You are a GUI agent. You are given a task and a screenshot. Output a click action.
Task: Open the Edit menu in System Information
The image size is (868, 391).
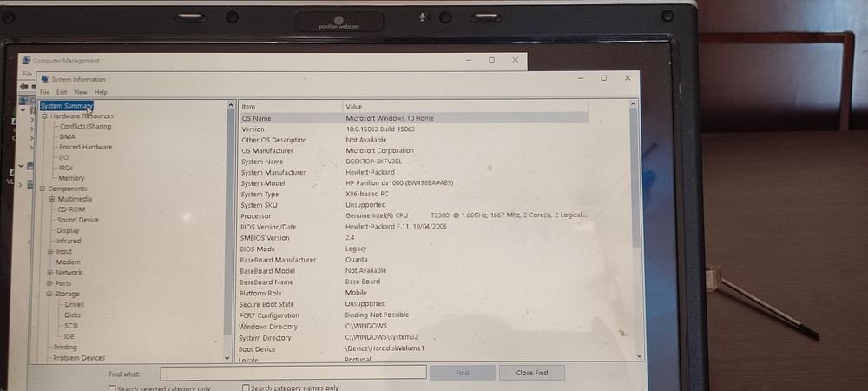[62, 92]
